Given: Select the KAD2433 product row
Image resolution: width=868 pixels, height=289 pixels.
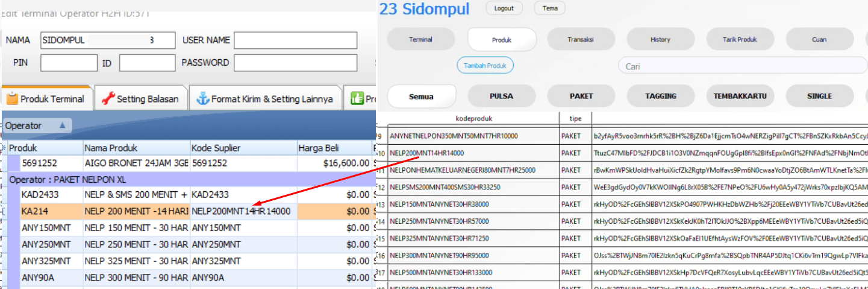Looking at the screenshot, I should click(x=190, y=195).
